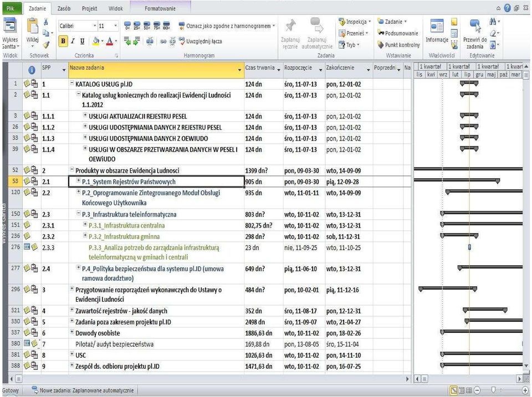
Task: Switch to the third status bar view
Action: (x=469, y=390)
